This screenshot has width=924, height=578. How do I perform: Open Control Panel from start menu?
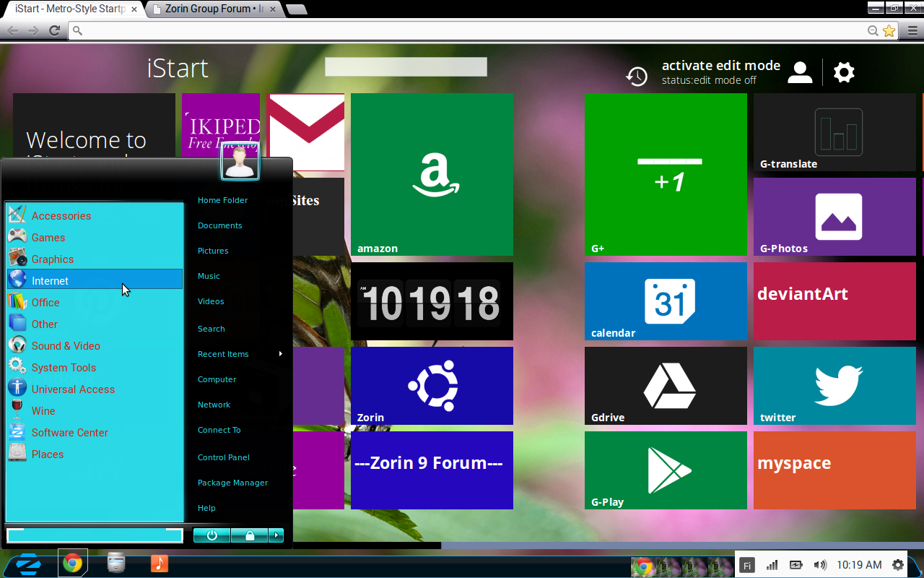[x=224, y=457]
